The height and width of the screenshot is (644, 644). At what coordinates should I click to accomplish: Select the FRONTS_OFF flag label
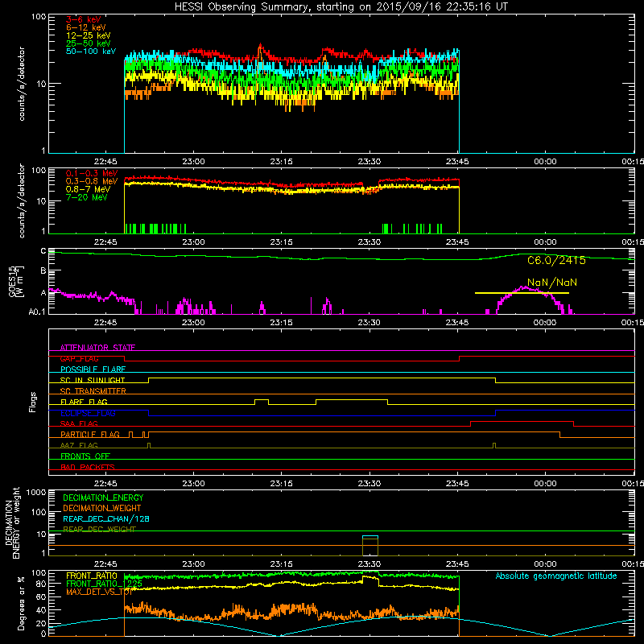(x=85, y=456)
